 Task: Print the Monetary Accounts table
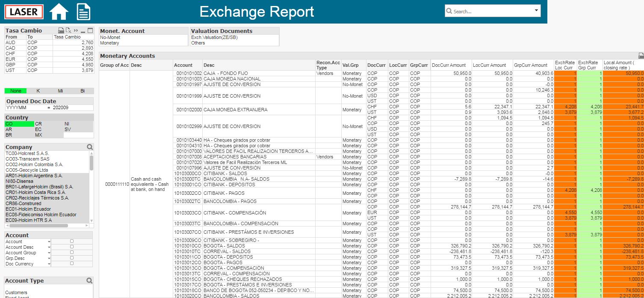(x=641, y=56)
